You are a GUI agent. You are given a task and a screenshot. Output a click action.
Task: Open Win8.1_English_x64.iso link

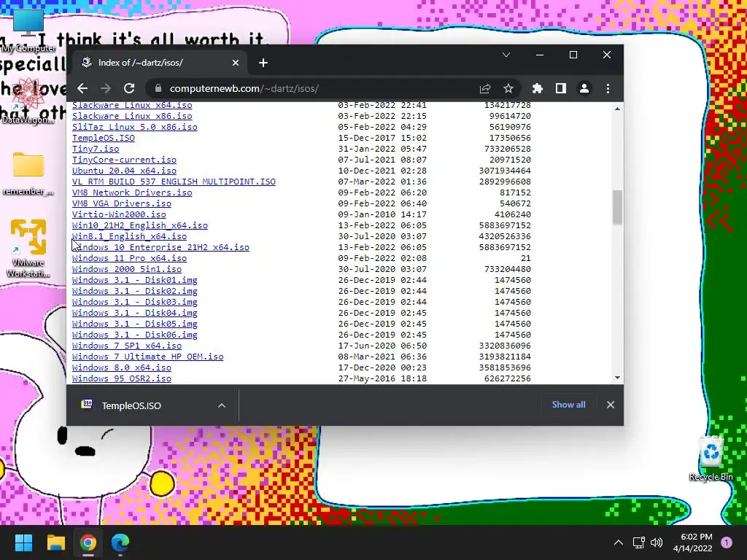pyautogui.click(x=129, y=236)
